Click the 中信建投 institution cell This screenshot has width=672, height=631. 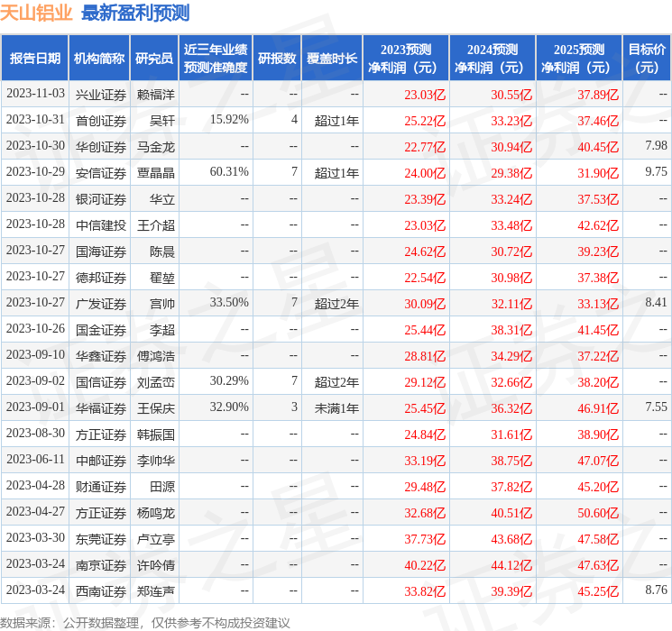click(x=101, y=225)
